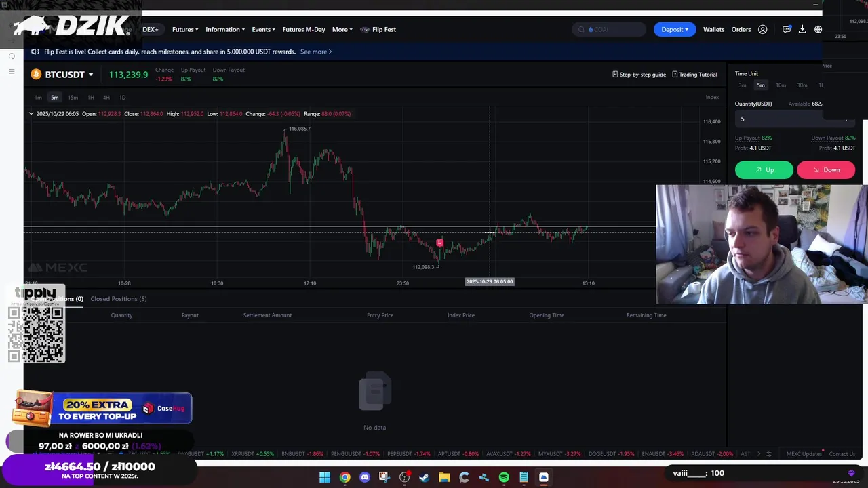Click the search box with COAI

610,29
